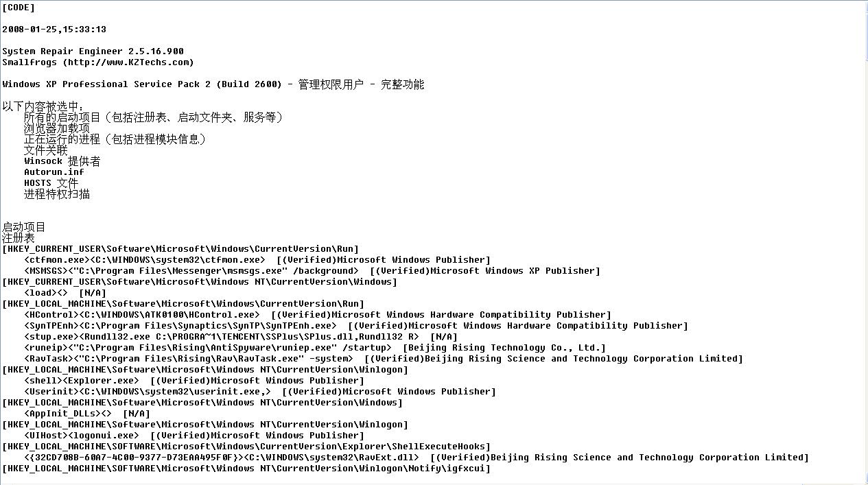The height and width of the screenshot is (485, 868).
Task: Click the [CODE] tag at top
Action: click(x=19, y=8)
